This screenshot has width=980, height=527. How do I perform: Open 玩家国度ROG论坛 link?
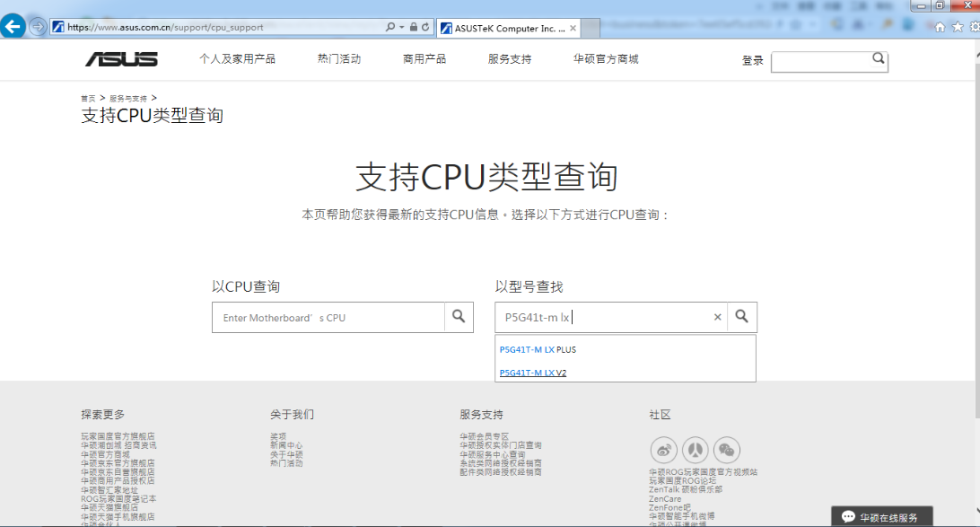click(682, 480)
